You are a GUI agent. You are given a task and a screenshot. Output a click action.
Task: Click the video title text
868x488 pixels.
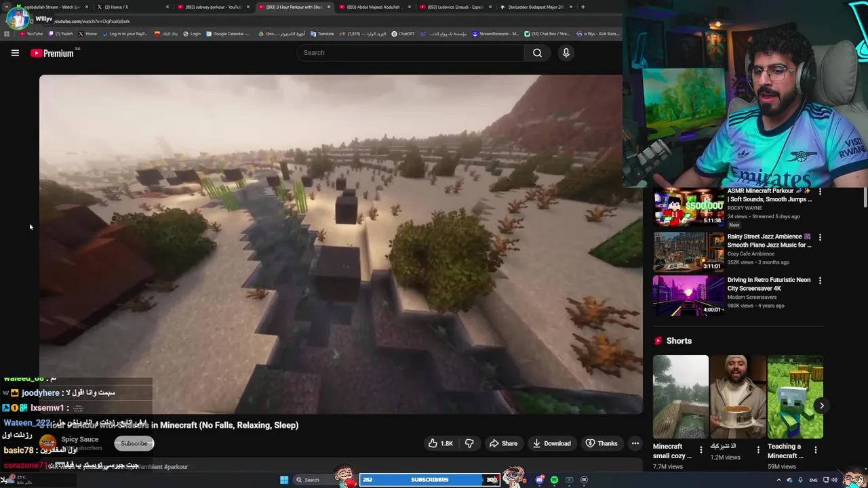pos(169,425)
